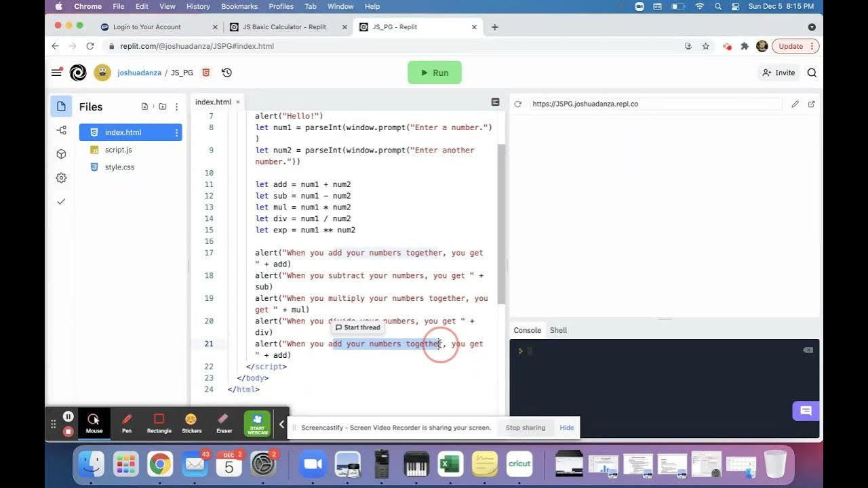Open the Replit hamburger menu
The image size is (868, 488).
pyautogui.click(x=56, y=73)
